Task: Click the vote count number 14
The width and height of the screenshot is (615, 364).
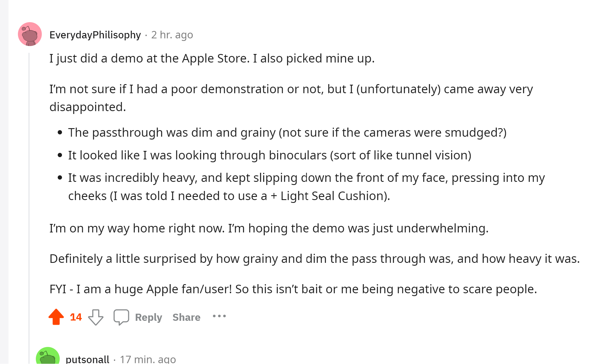Action: pyautogui.click(x=76, y=317)
